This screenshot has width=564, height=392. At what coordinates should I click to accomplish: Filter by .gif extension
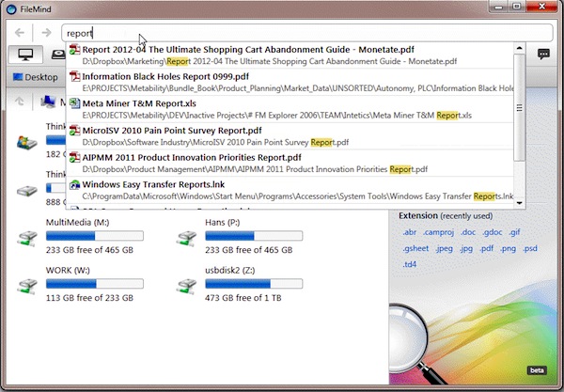(514, 232)
